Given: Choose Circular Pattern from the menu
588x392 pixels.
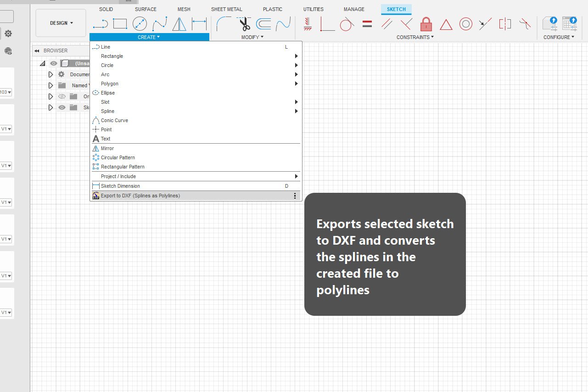Looking at the screenshot, I should point(196,157).
